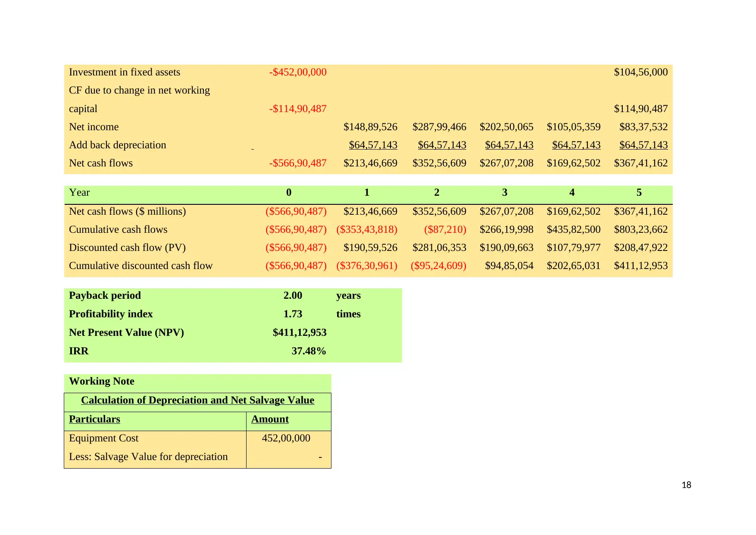This screenshot has height=535, width=756.
Task: Click cumulative value $266,19,998
Action: pos(506,229)
